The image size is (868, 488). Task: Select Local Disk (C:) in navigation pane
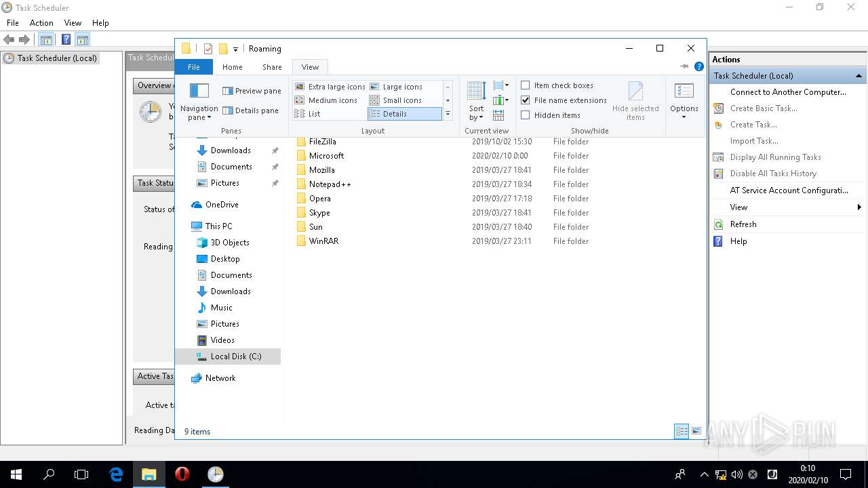[228, 357]
